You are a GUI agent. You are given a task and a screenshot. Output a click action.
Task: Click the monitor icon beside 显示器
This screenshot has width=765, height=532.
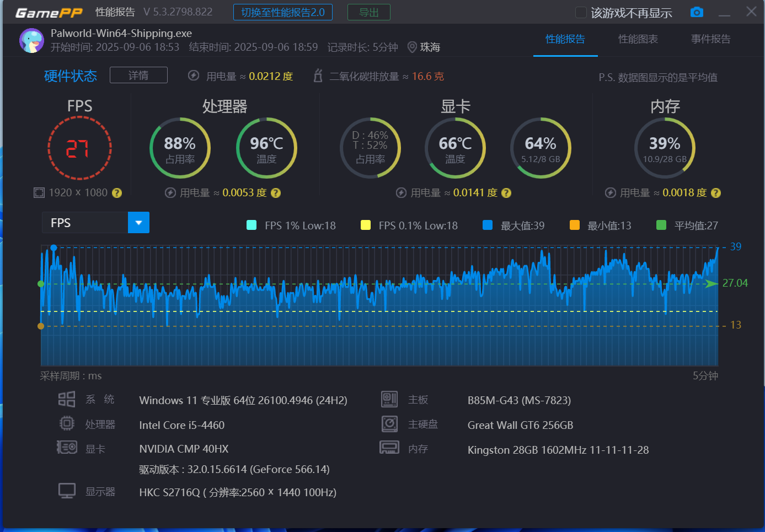coord(67,491)
